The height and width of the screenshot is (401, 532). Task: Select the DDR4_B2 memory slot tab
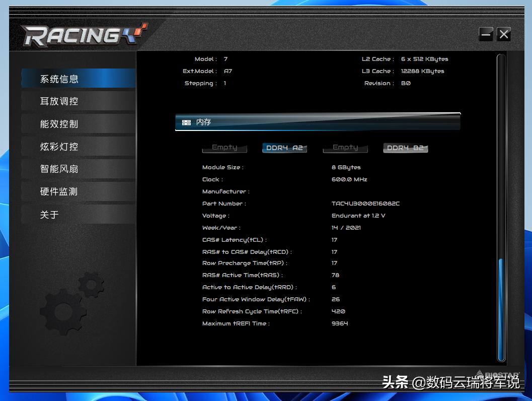click(x=405, y=148)
